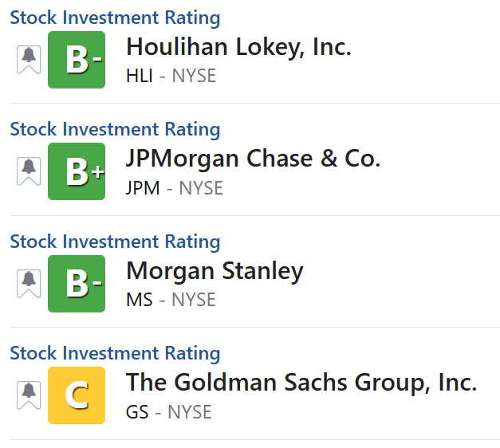
Task: Toggle alert bell for Morgan Stanley
Action: tap(29, 283)
